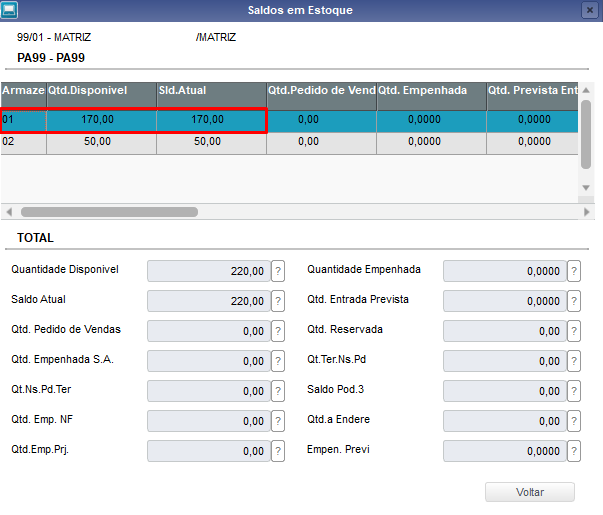Viewport: 603px width, 515px height.
Task: Click the horizontal scroll left arrow
Action: [9, 212]
